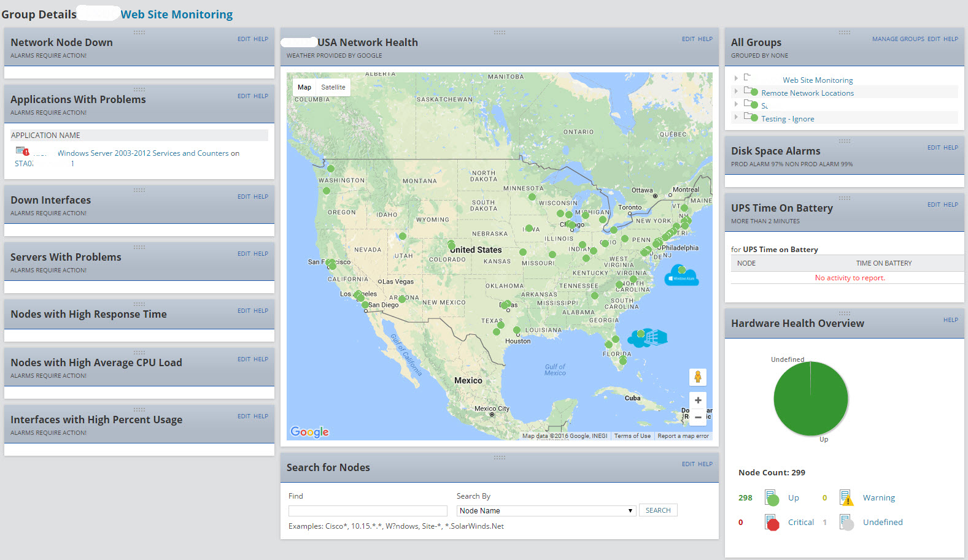The image size is (968, 560).
Task: Click the 298 Up node count
Action: click(745, 497)
